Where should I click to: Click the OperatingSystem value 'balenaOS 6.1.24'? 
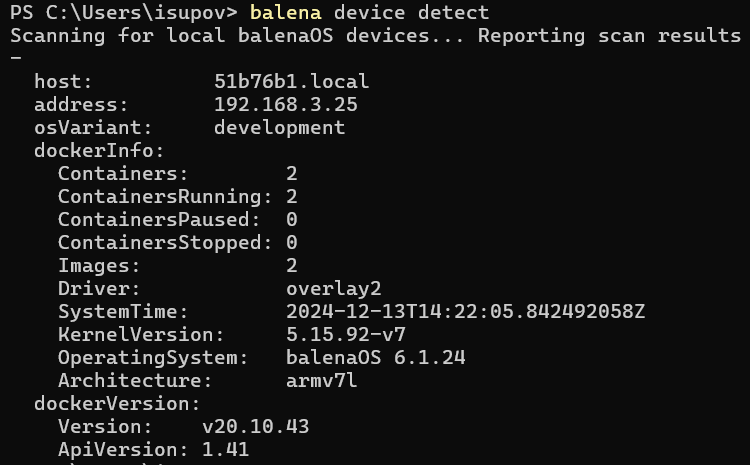tap(375, 357)
